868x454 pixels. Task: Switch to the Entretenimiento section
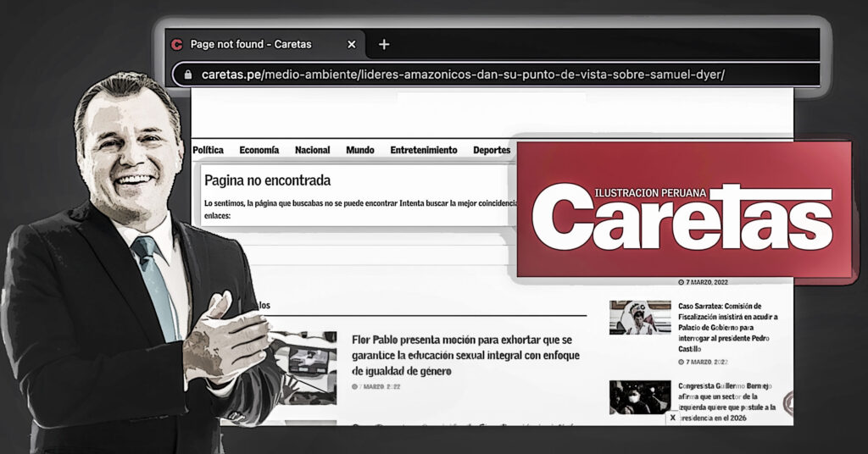coord(423,150)
